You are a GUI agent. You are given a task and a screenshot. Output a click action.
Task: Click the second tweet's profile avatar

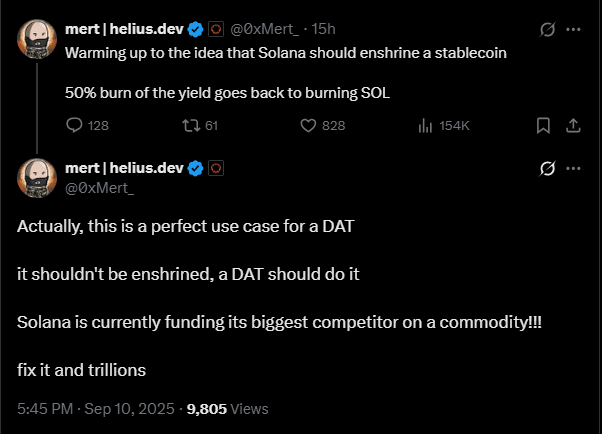point(37,176)
